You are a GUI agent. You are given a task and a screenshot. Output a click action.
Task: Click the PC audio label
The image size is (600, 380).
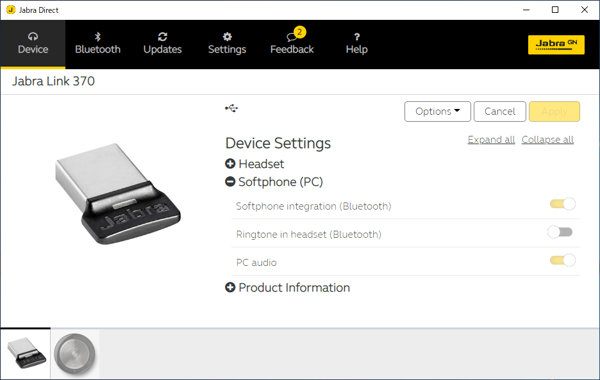256,263
